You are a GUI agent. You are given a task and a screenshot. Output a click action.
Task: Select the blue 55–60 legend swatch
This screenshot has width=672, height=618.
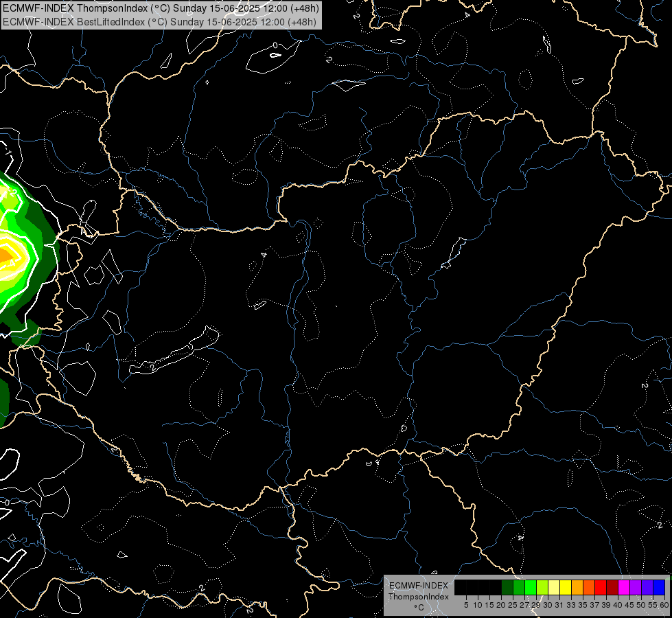click(659, 588)
